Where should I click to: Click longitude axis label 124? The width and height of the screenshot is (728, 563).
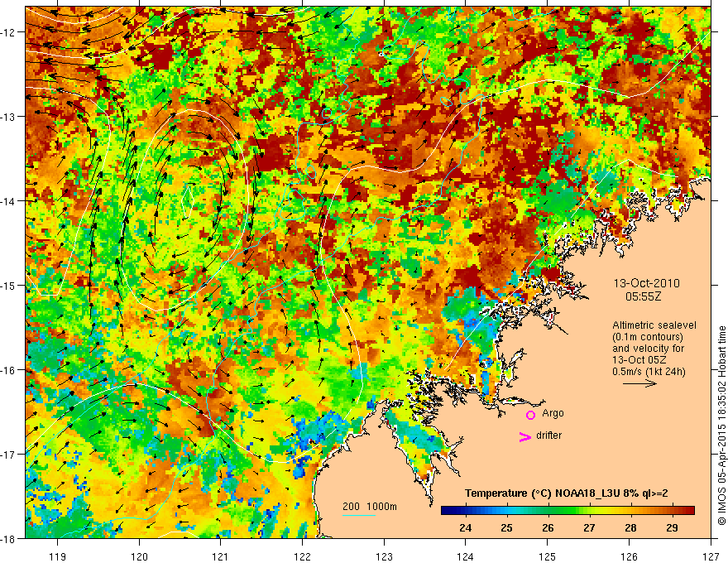(x=466, y=556)
